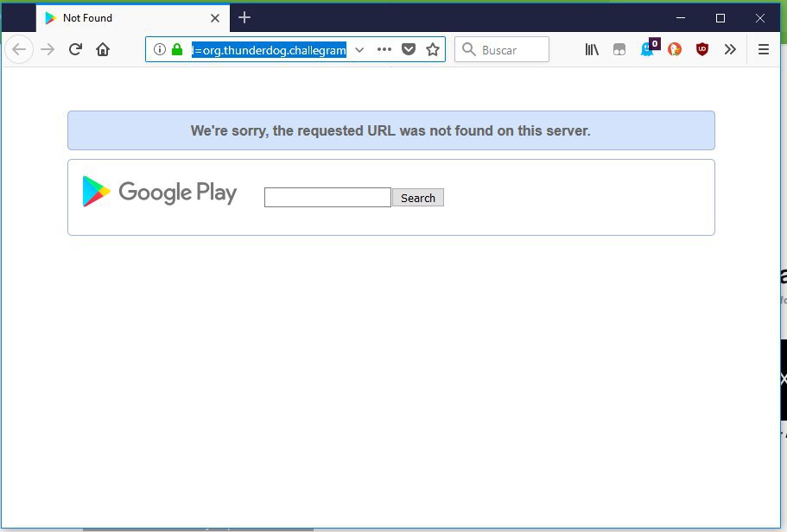
Task: Open the Library bookmarks icon
Action: click(x=592, y=50)
